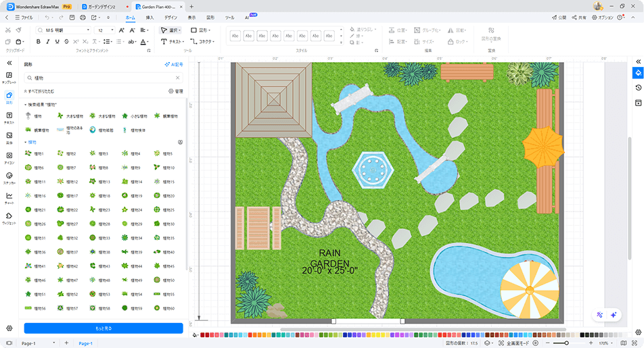This screenshot has width=644, height=348.
Task: Switch to the 挿入 ribbon tab
Action: coord(149,18)
